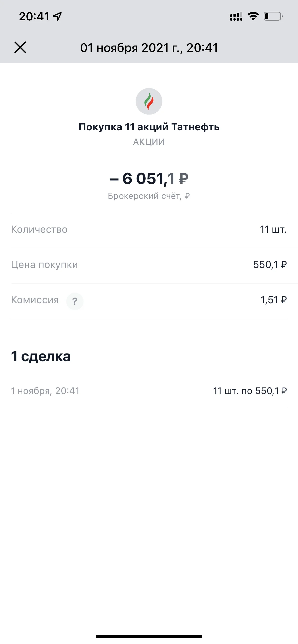Tap the АКЦИИ category label
This screenshot has height=644, width=298.
[149, 142]
